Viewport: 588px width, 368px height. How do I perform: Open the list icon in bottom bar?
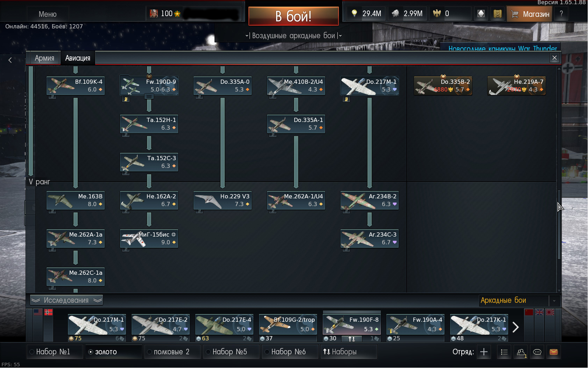(504, 352)
